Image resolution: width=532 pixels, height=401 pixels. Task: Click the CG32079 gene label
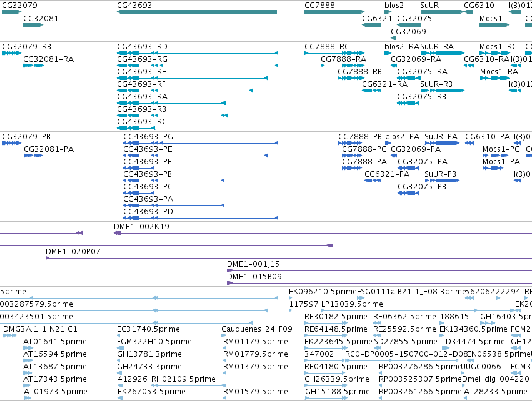19,6
